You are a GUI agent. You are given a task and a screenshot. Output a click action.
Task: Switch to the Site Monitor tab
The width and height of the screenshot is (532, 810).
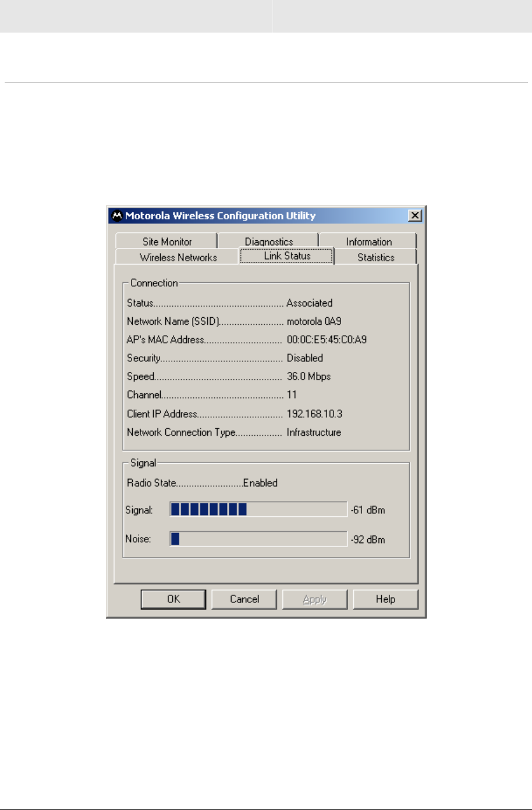(166, 241)
